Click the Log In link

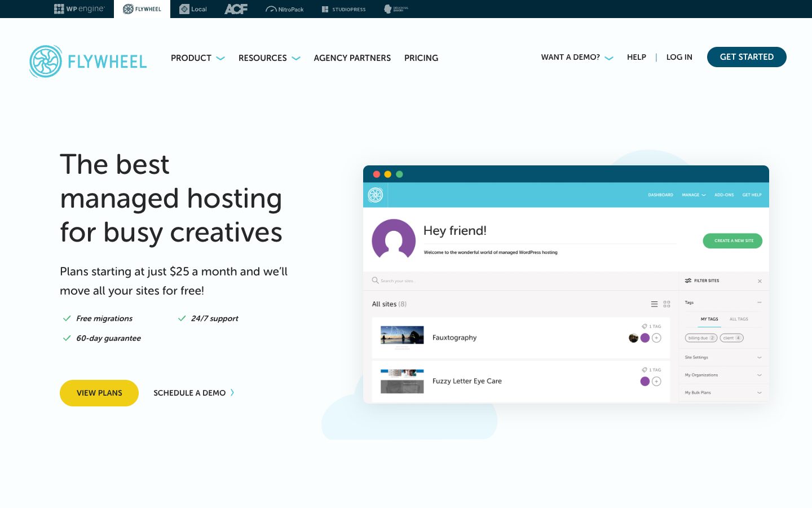(679, 57)
